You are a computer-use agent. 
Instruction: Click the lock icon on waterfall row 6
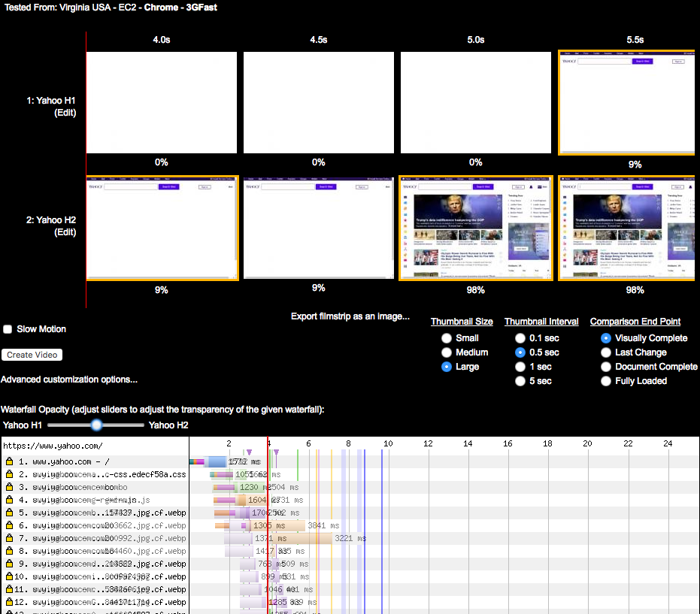coord(10,525)
